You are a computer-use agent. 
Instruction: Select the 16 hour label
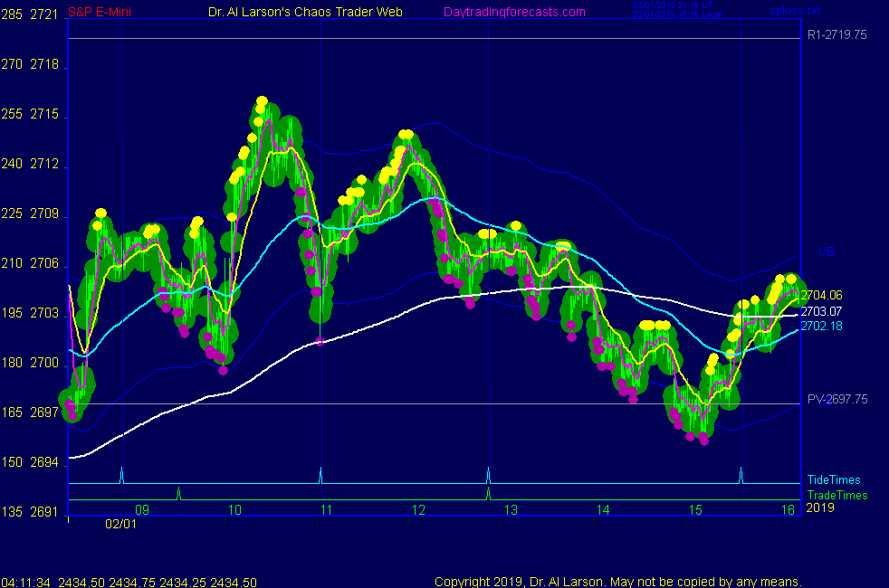coord(789,510)
